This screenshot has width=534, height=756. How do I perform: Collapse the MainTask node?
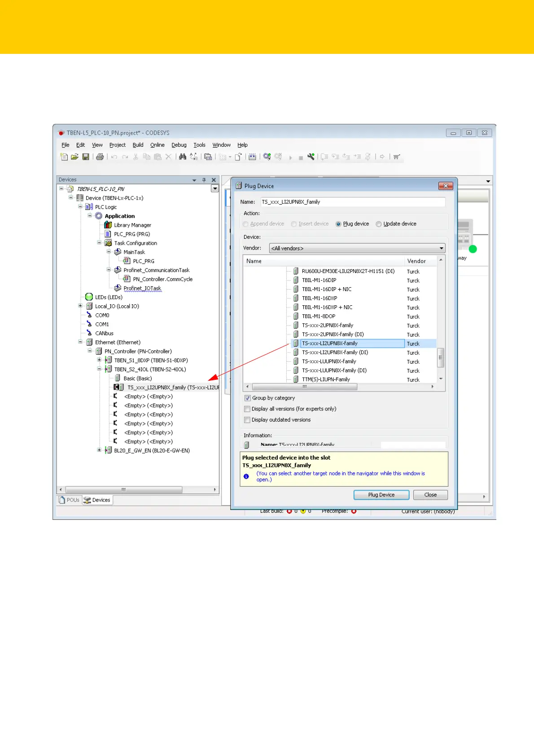(x=109, y=252)
